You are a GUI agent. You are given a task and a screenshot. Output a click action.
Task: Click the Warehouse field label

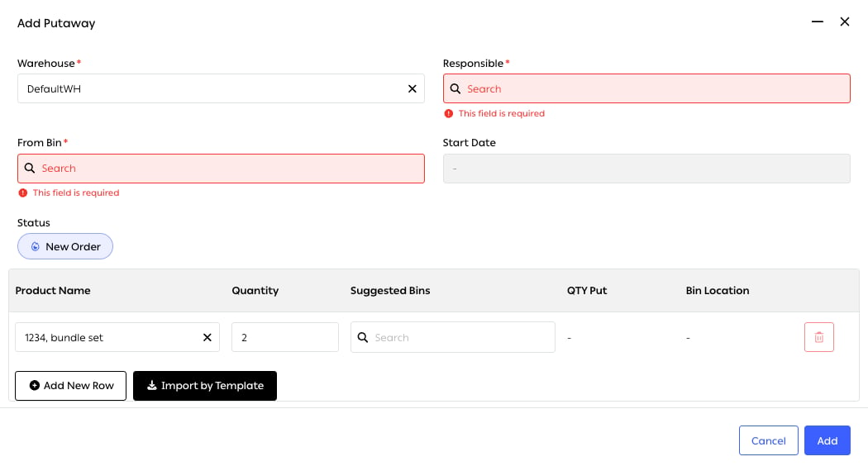[46, 63]
